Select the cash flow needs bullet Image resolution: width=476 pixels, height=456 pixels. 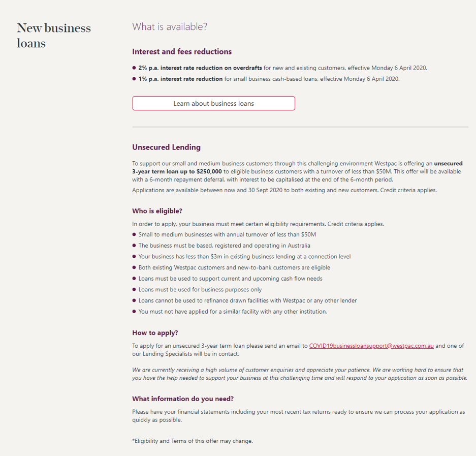(231, 279)
